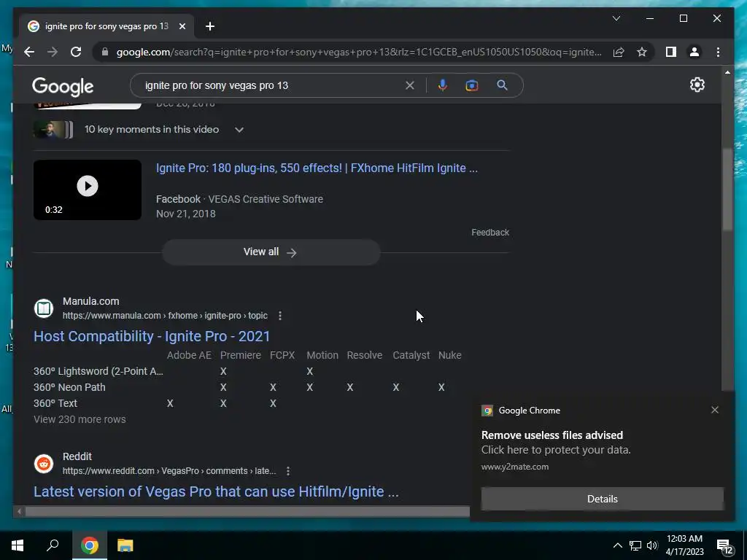Viewport: 747px width, 560px height.
Task: Click Remove useless files advised notification text
Action: click(x=552, y=435)
